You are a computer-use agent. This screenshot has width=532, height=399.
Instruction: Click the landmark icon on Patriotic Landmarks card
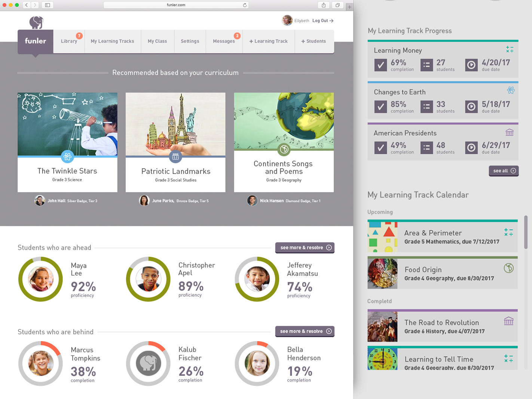click(x=175, y=157)
